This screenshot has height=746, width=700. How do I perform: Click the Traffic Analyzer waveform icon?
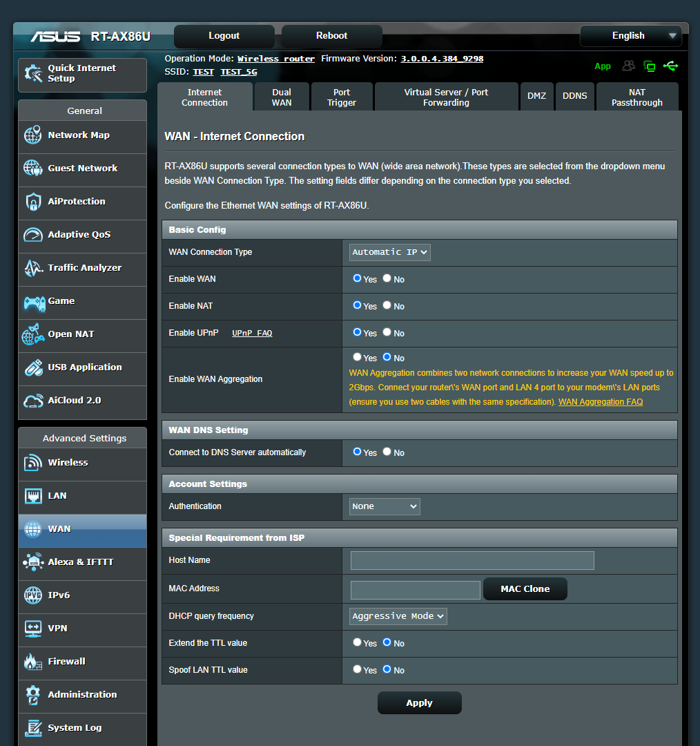pos(33,268)
